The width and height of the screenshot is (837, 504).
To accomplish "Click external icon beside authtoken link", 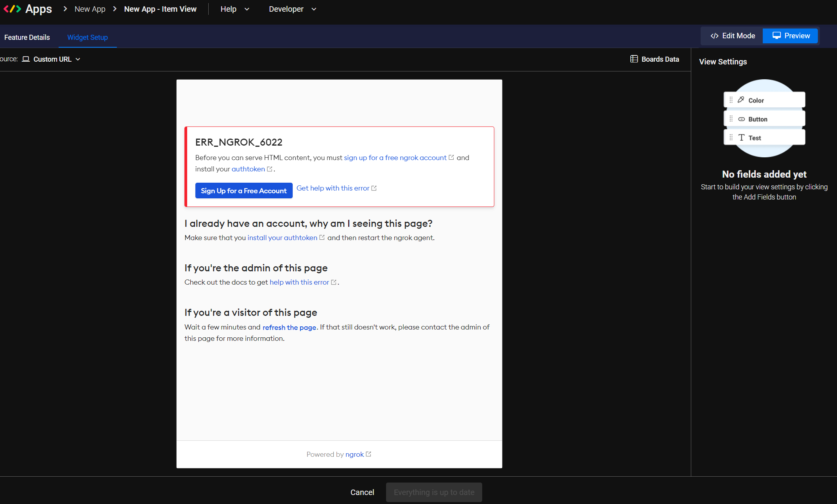I will (270, 169).
